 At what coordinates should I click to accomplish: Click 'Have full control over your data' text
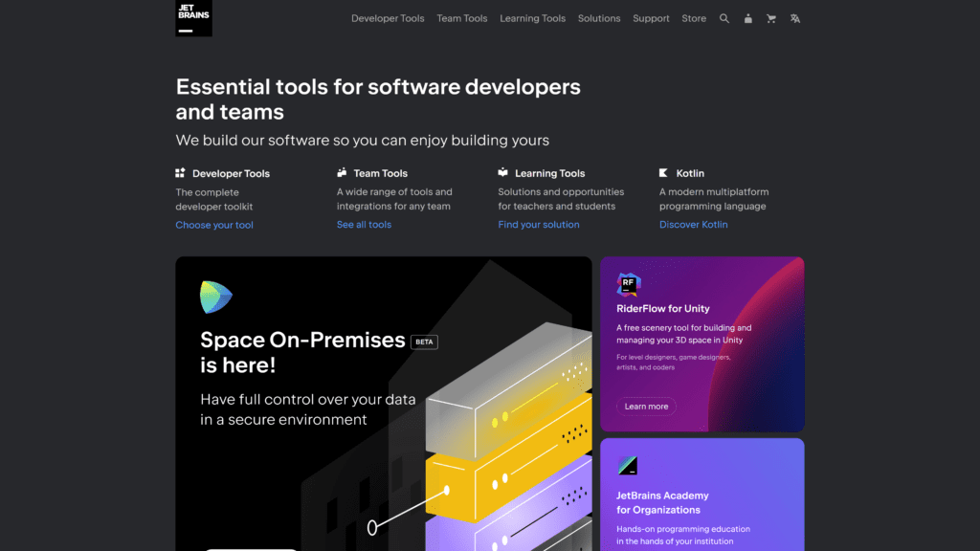click(307, 409)
